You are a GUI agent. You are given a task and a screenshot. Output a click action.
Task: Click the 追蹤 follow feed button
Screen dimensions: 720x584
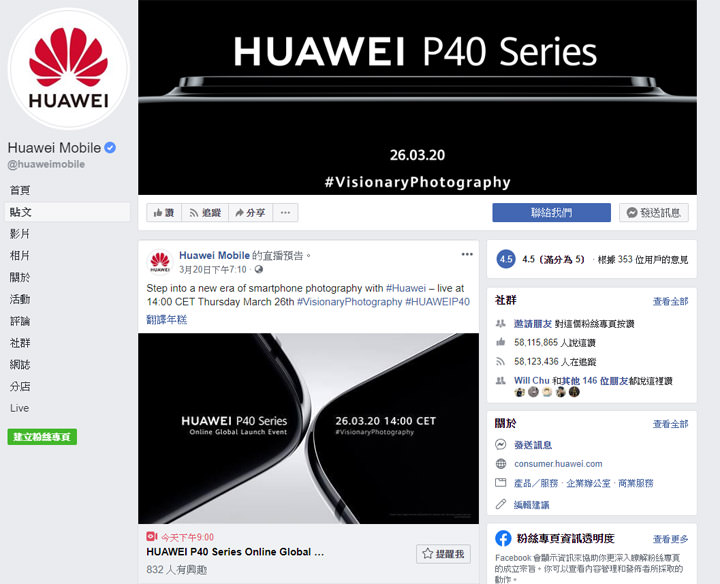coord(205,213)
